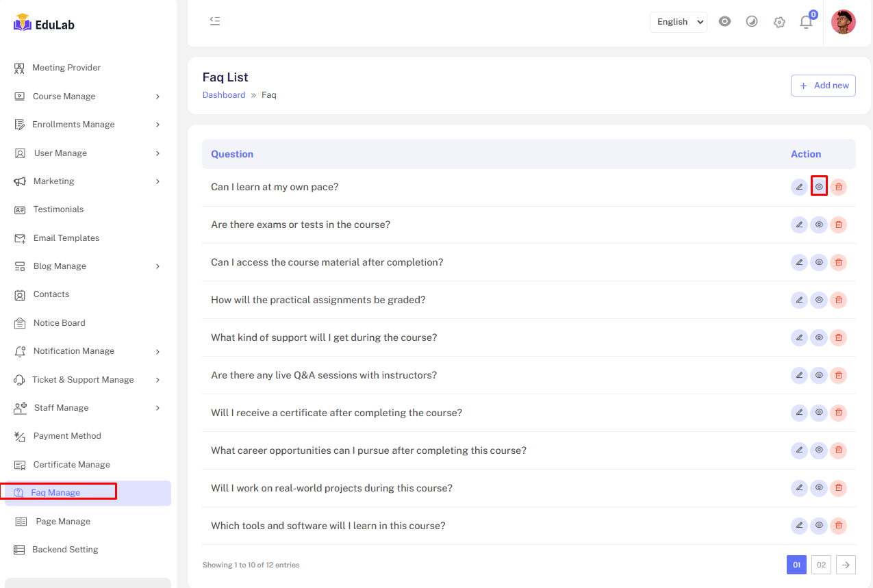Collapse the sidebar with the menu toggle icon
This screenshot has height=588, width=873.
(215, 21)
